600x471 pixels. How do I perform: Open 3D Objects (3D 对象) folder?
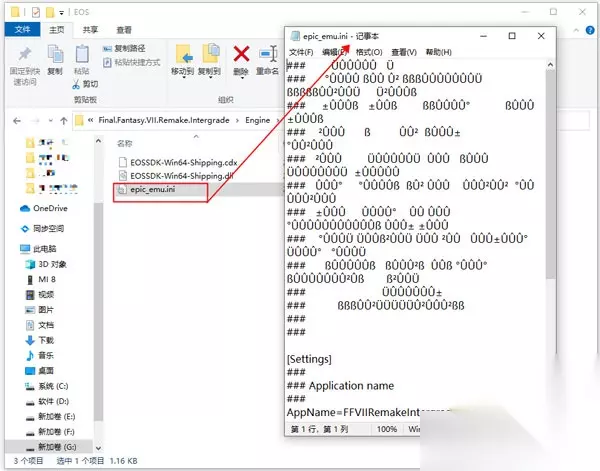point(46,264)
